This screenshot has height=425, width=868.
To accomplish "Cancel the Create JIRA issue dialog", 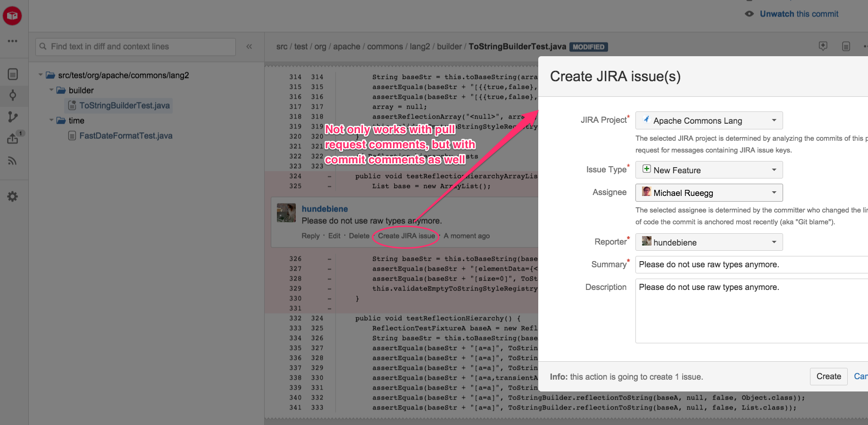I will 861,376.
